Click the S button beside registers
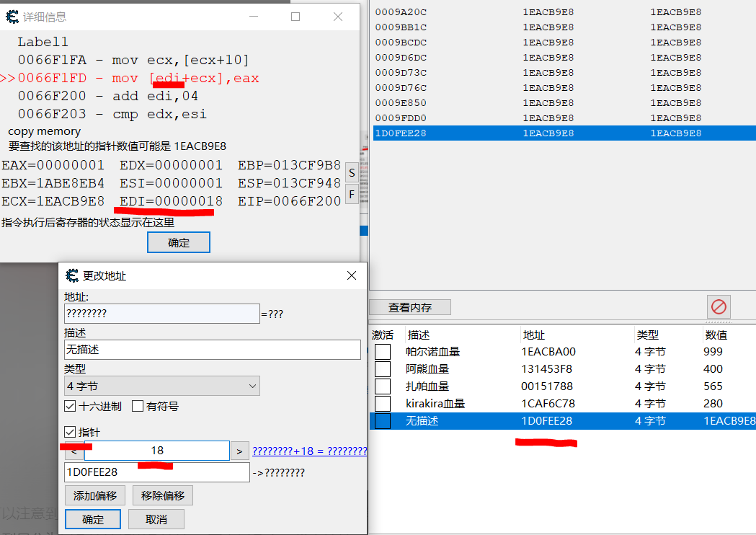 pyautogui.click(x=351, y=173)
